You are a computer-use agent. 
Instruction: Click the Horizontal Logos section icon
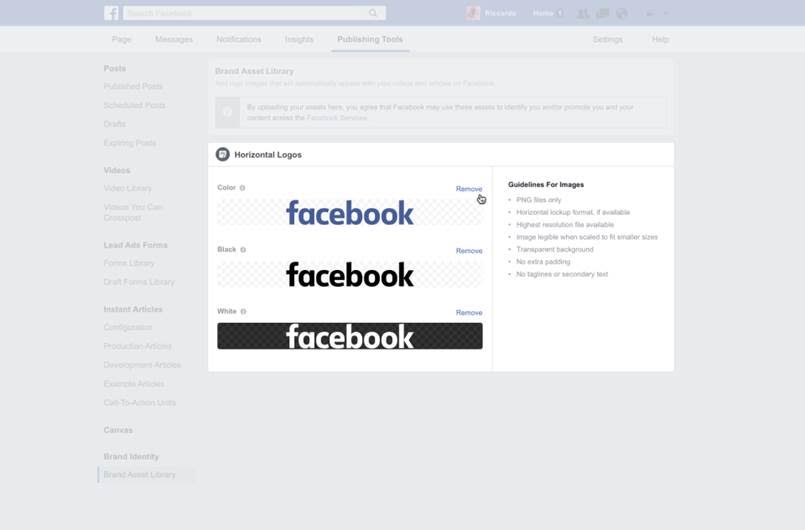point(223,155)
